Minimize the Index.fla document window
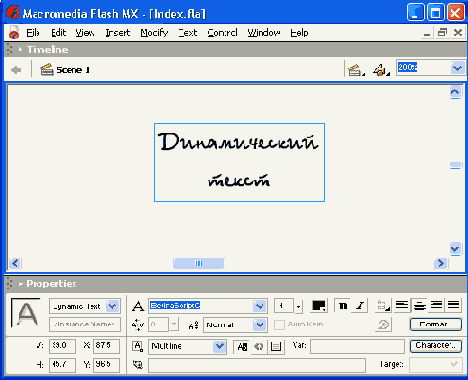468x380 pixels. pos(427,33)
